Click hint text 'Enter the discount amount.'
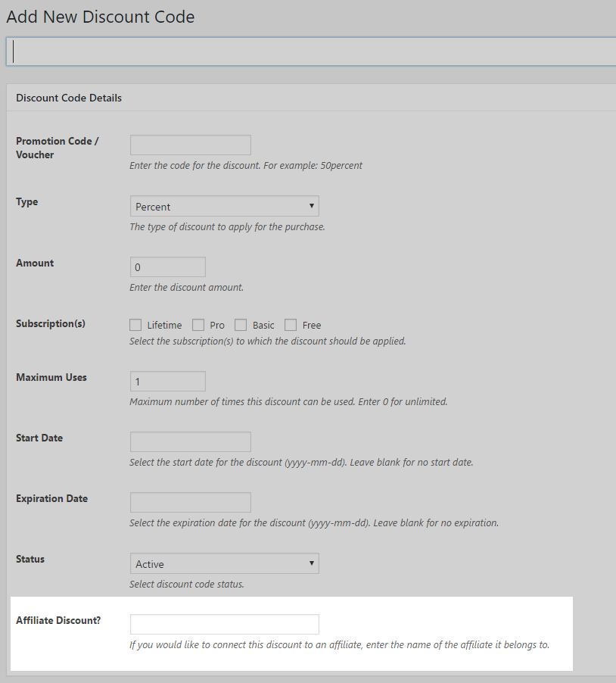616x683 pixels. pyautogui.click(x=186, y=288)
